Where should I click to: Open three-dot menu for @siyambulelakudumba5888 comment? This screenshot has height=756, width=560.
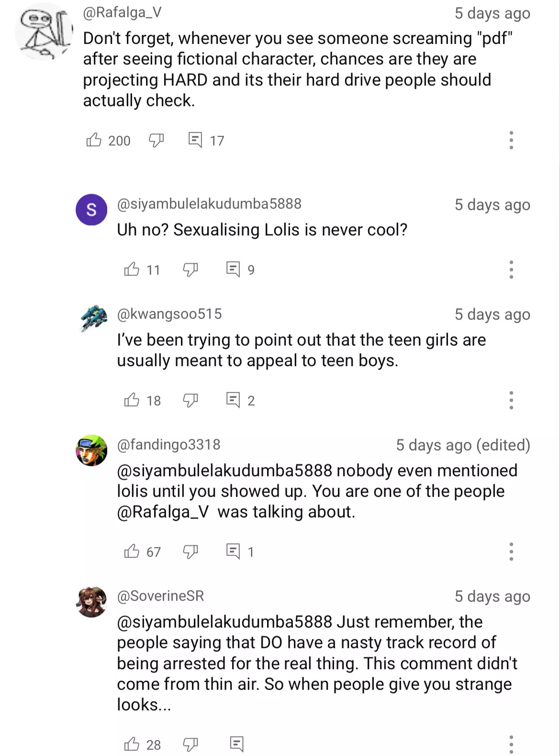(511, 270)
